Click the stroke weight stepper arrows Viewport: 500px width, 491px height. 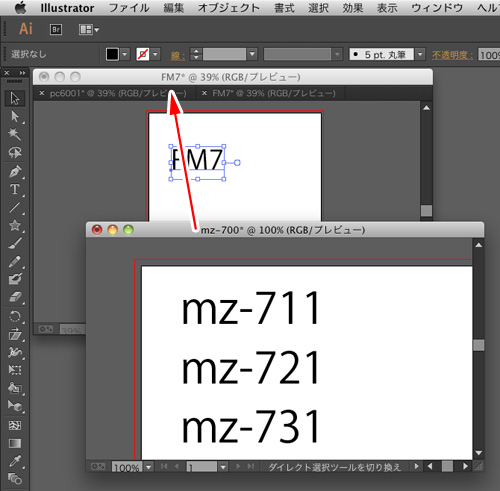196,54
